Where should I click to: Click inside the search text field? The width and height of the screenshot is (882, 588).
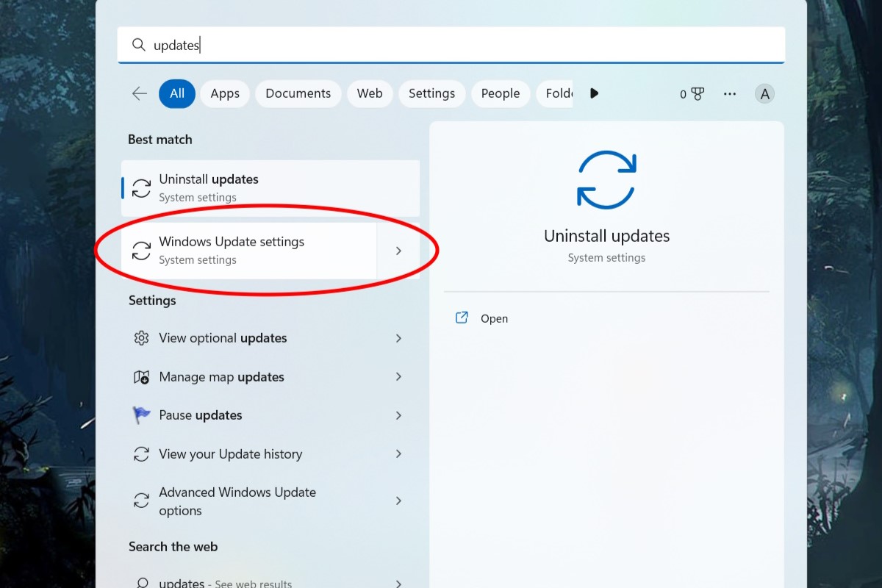(451, 45)
